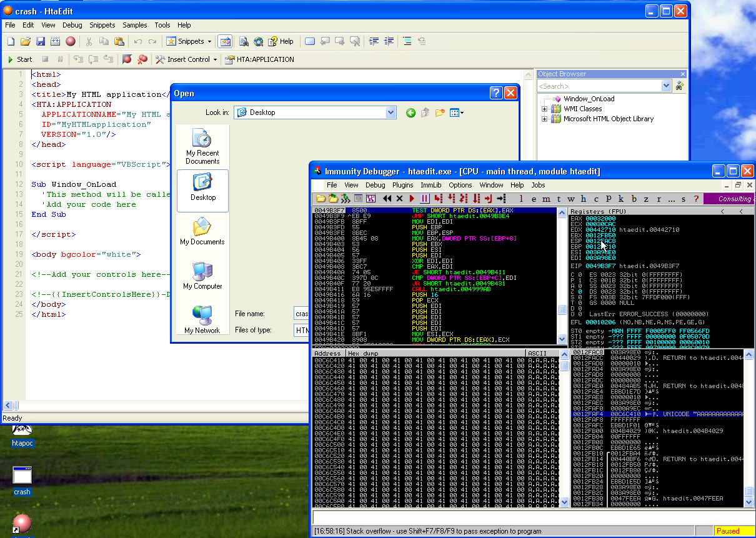Click the red Run play icon in Immunity Debugger
756x538 pixels.
412,199
